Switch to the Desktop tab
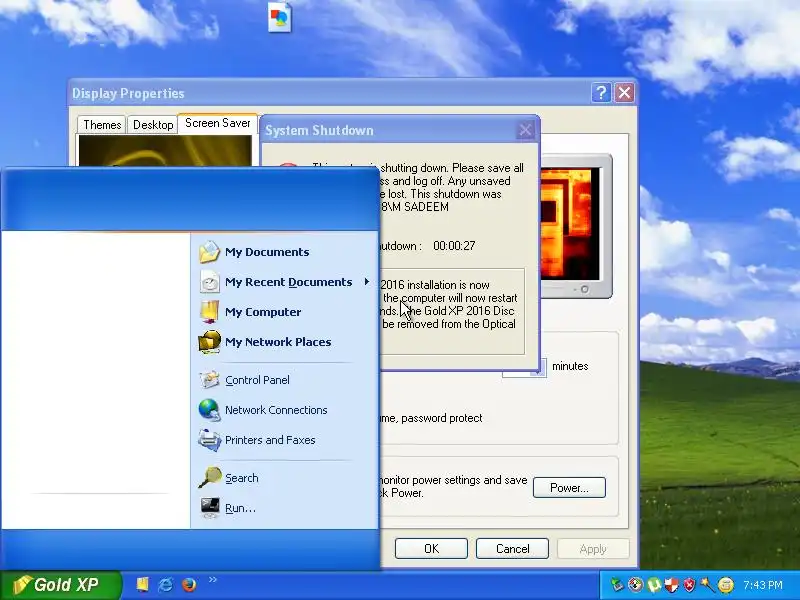The image size is (800, 600). tap(153, 125)
